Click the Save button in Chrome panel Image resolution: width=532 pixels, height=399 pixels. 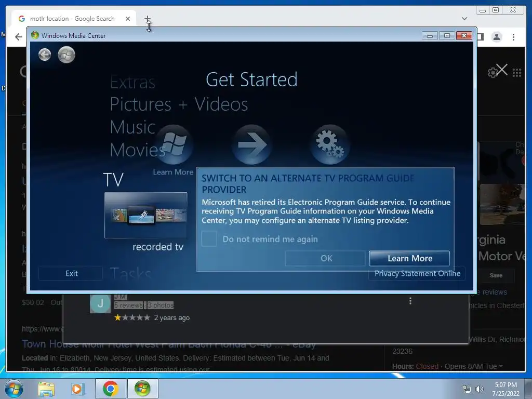tap(496, 275)
